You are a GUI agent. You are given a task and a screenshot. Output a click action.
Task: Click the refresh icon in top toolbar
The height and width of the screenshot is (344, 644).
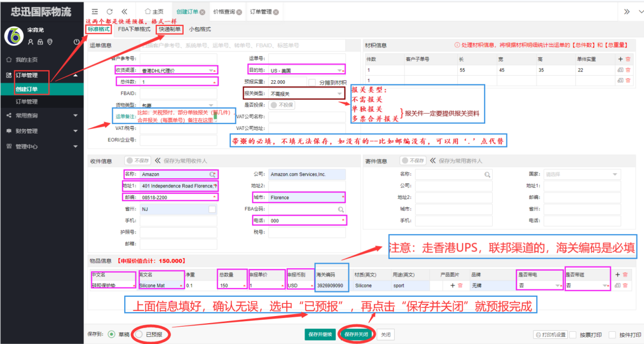click(110, 12)
